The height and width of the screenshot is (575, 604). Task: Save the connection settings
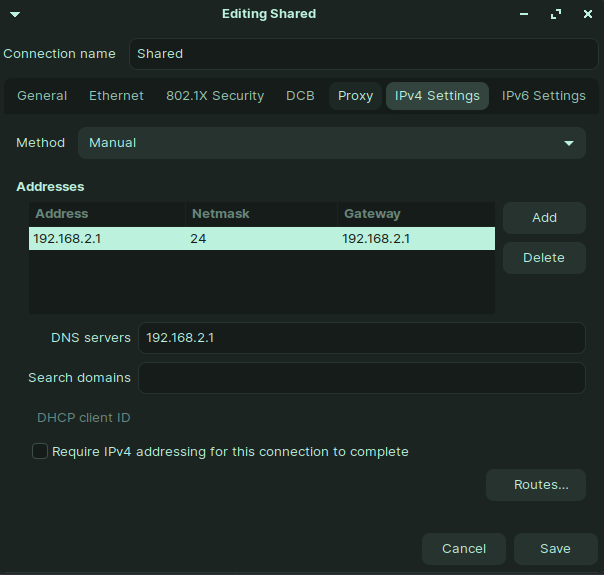click(555, 548)
